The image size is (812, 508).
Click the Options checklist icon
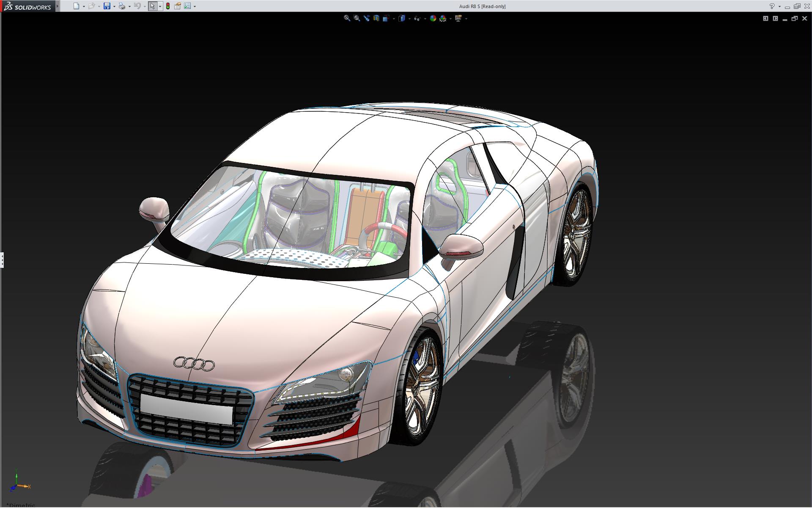point(187,6)
